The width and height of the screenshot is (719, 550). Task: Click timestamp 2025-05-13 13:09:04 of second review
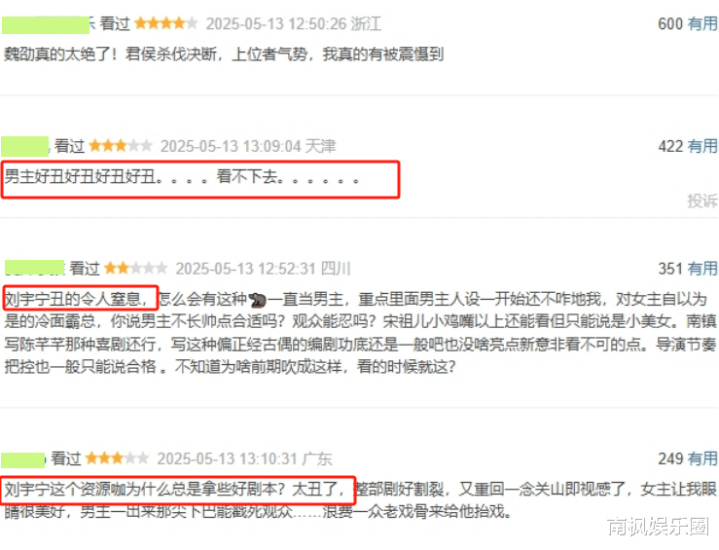coord(231,146)
